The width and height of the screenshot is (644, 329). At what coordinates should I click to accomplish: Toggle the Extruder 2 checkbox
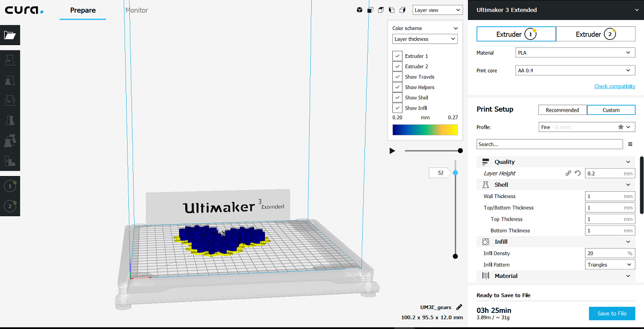point(397,67)
